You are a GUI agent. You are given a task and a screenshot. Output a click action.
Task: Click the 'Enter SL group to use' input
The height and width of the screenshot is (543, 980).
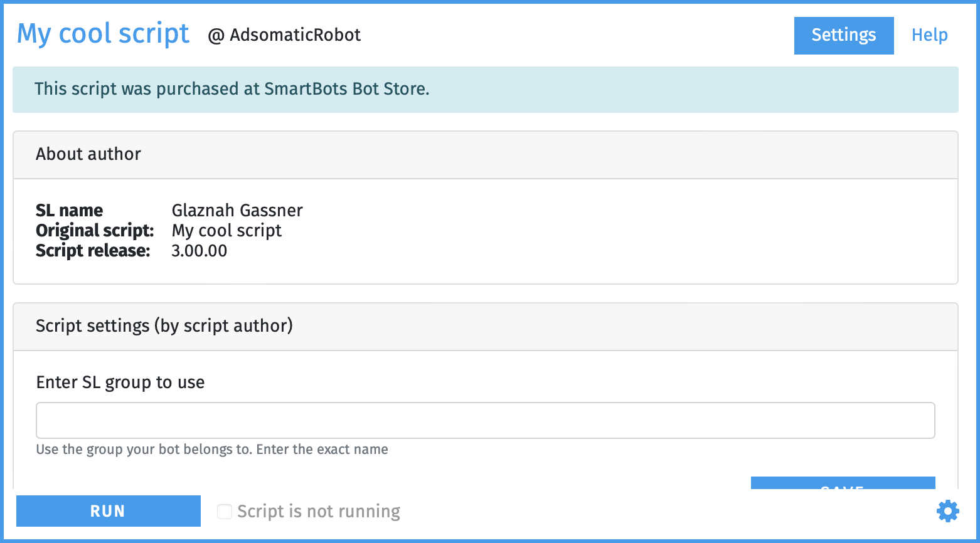coord(486,420)
